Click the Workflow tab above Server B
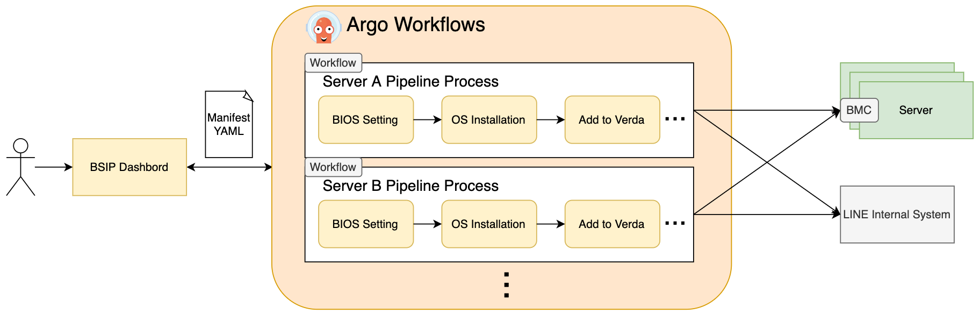Image resolution: width=980 pixels, height=314 pixels. [333, 167]
